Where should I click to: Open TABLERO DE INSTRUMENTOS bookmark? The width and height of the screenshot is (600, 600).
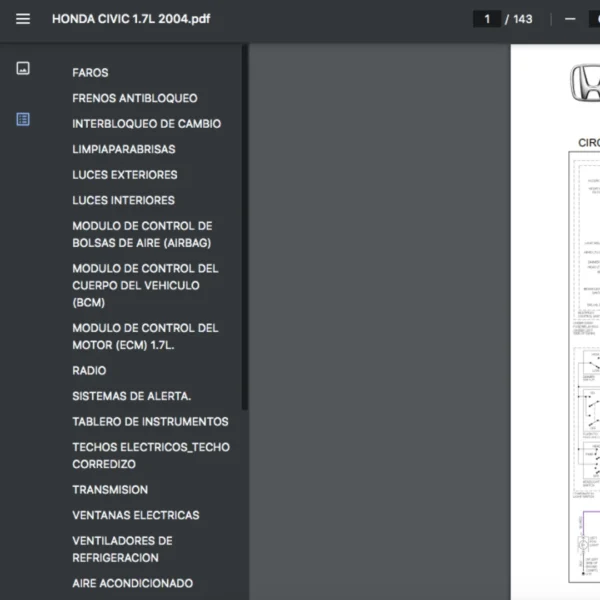click(150, 422)
